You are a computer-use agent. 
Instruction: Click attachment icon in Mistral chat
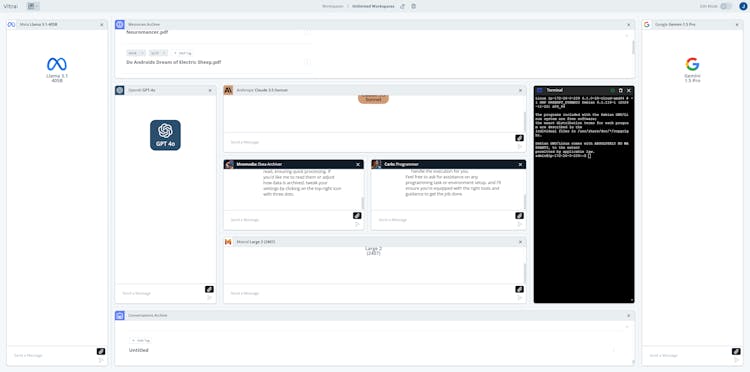click(519, 289)
